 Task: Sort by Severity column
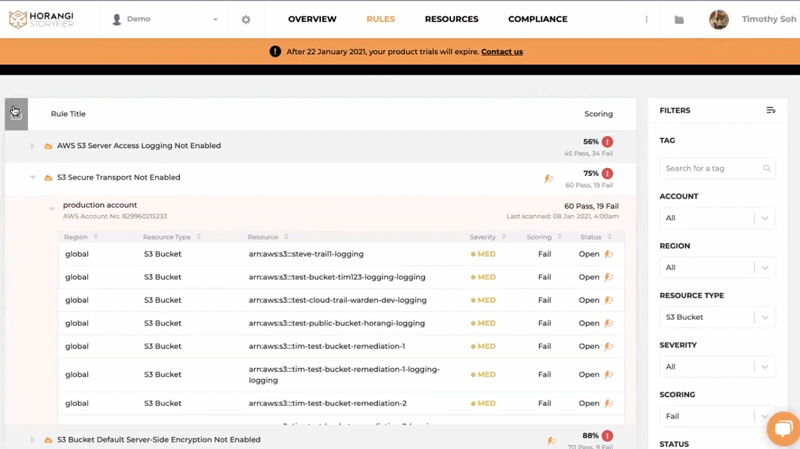[504, 237]
